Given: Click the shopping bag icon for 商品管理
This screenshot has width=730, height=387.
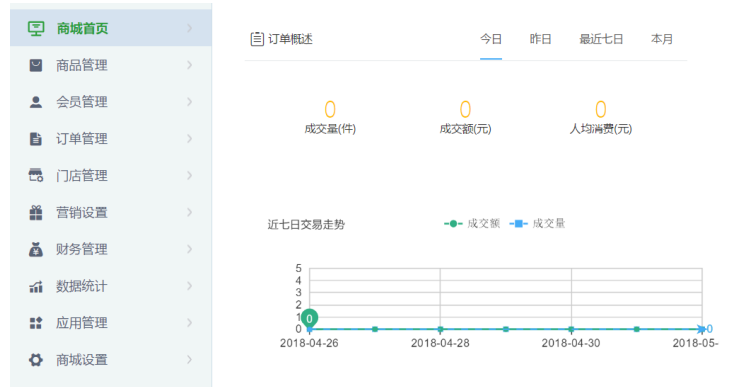Looking at the screenshot, I should 36,65.
